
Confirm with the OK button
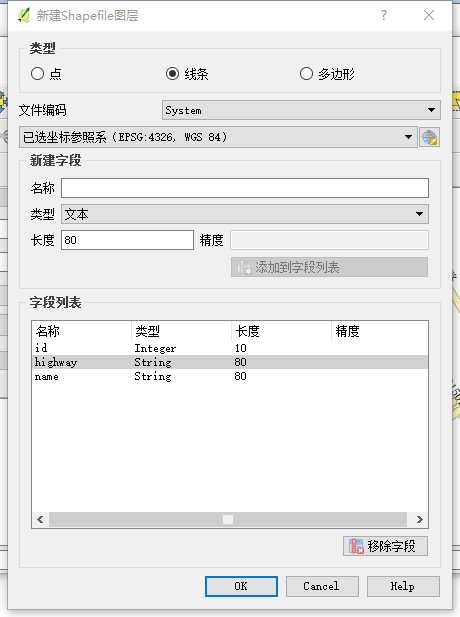(241, 586)
